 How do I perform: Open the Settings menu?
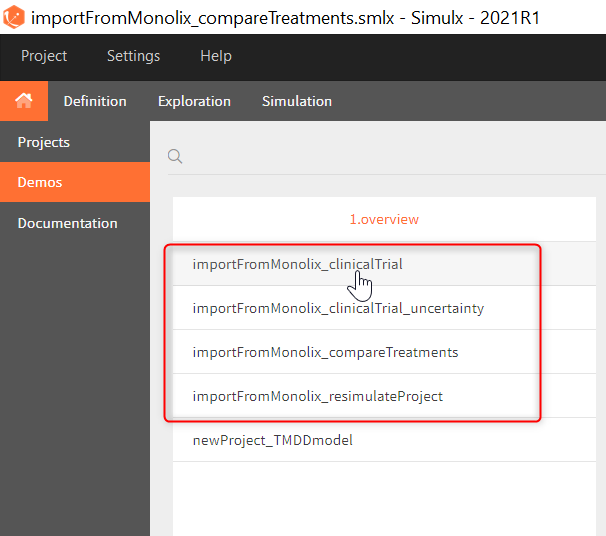[133, 56]
